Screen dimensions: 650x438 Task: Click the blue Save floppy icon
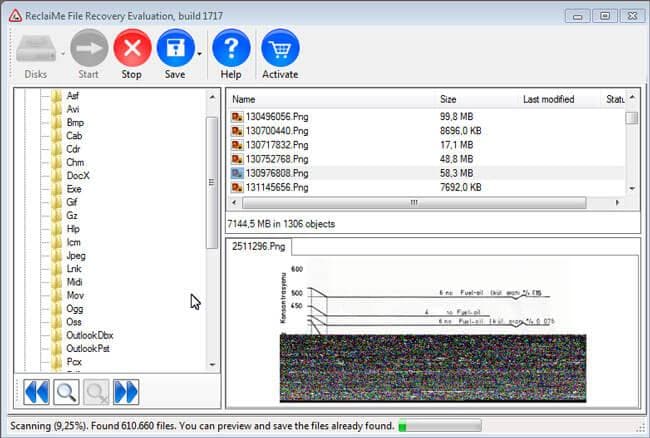(176, 48)
